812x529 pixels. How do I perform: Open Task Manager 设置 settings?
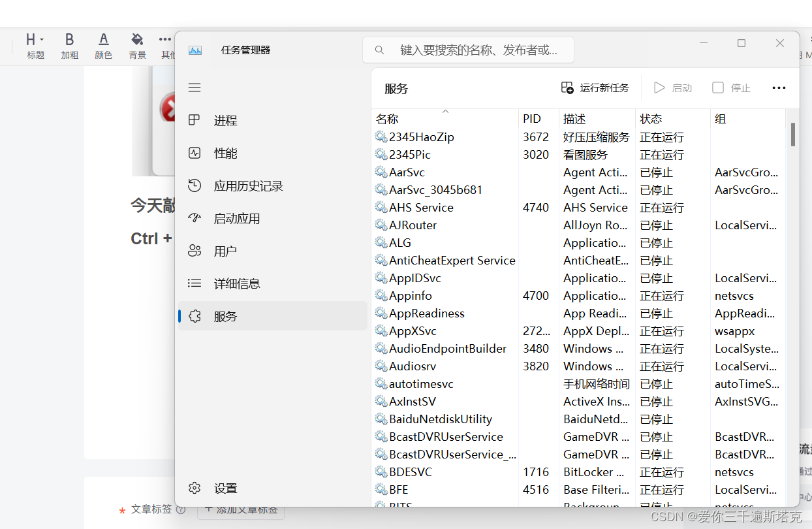tap(273, 488)
